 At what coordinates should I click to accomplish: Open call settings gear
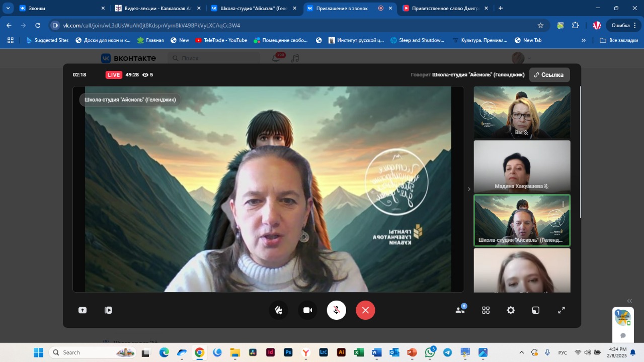tap(511, 310)
